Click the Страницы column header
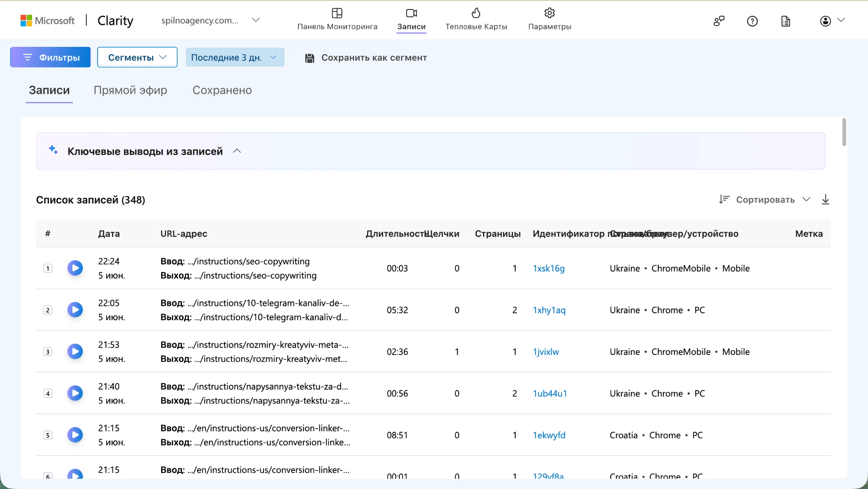 [x=498, y=233]
